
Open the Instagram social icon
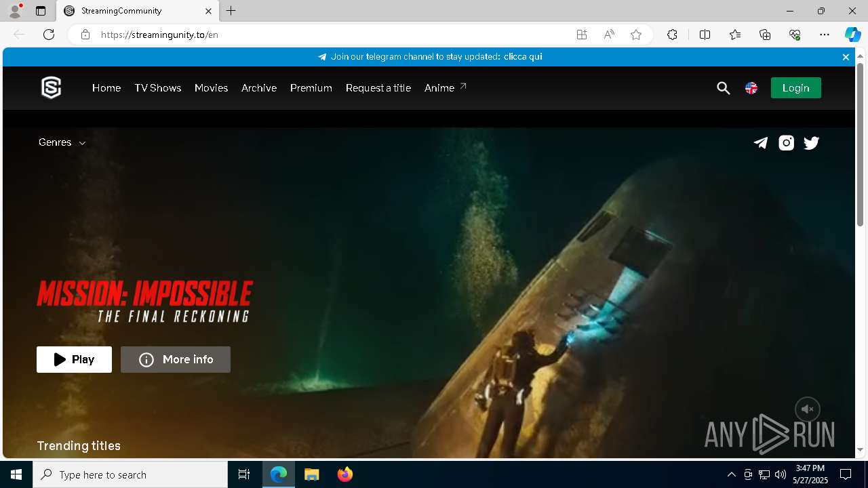click(786, 143)
